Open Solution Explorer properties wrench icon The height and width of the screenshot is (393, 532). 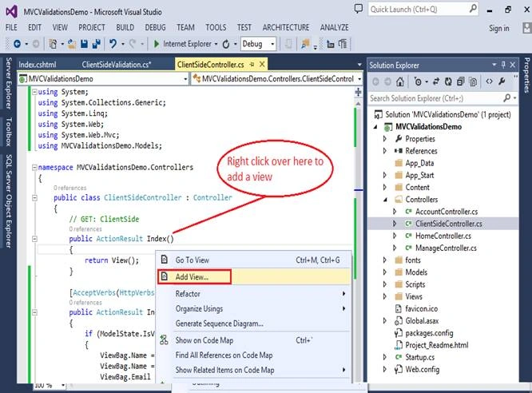coord(502,81)
